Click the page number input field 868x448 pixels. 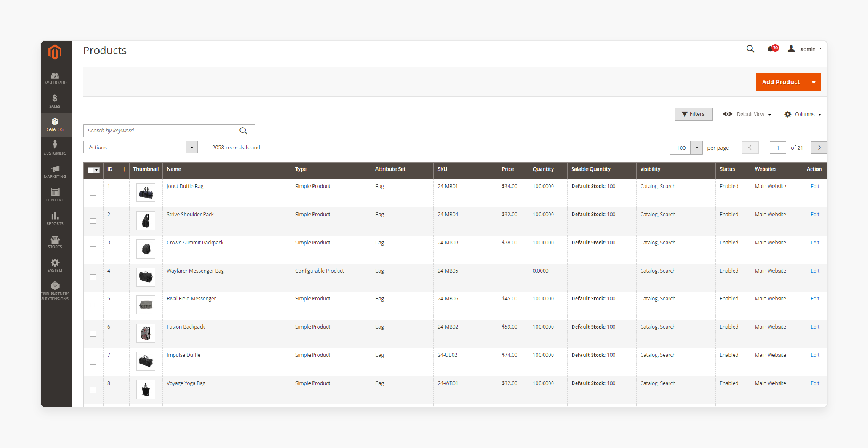point(778,148)
